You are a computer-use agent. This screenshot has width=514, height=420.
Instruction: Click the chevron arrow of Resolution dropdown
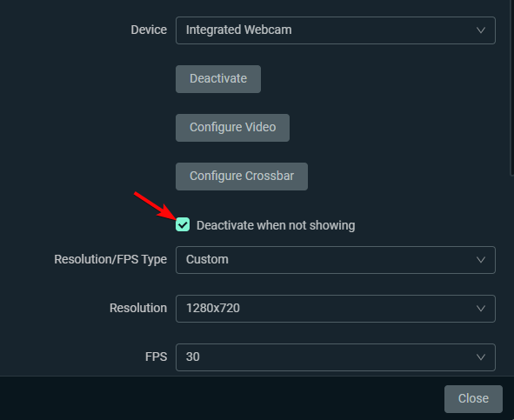pos(481,309)
